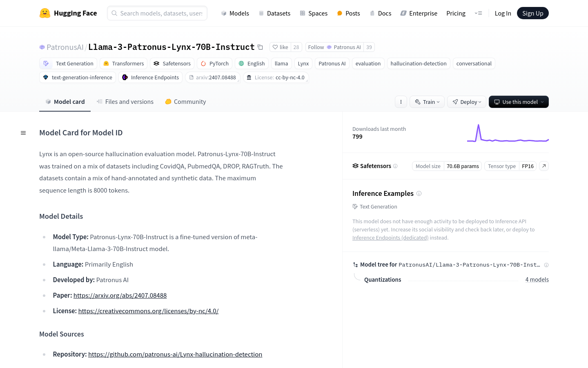This screenshot has width=588, height=368.
Task: Copy model name with the copy icon
Action: (x=260, y=47)
